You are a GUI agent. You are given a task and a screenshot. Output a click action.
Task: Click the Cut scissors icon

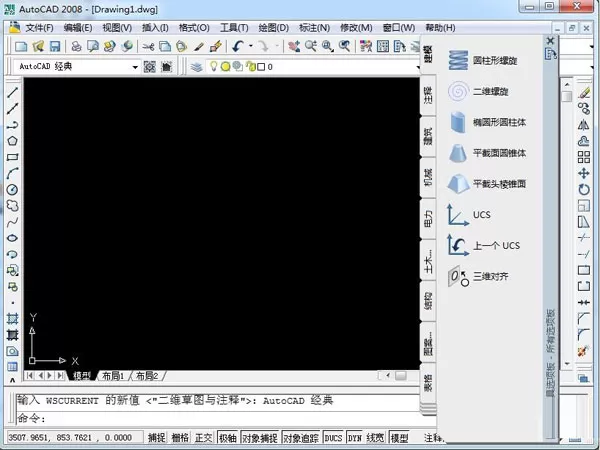[148, 46]
